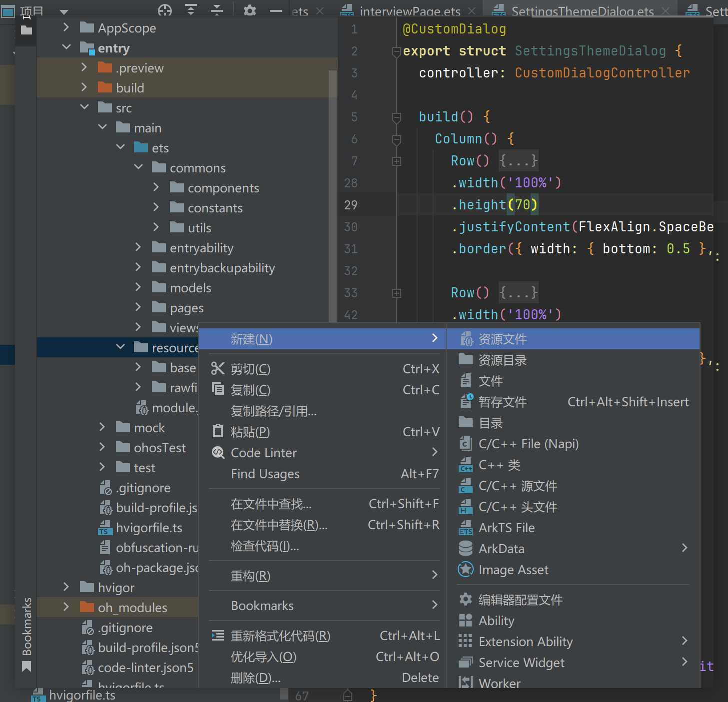Open the Service Widget submenu
The image size is (728, 702).
(573, 662)
